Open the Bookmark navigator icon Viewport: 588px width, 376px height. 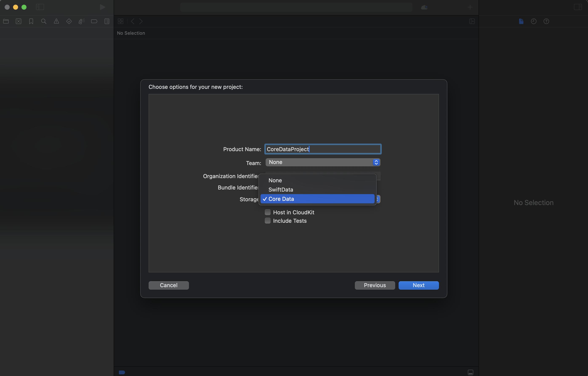click(x=31, y=21)
